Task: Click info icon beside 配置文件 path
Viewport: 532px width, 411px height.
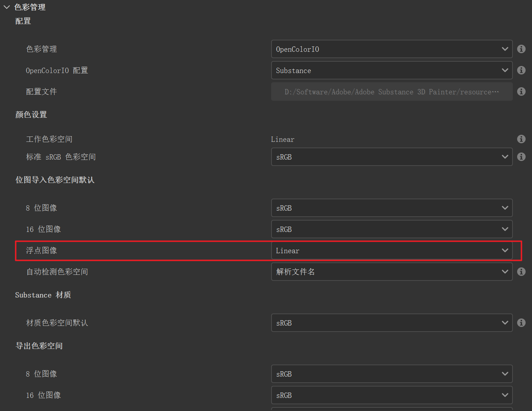Action: coord(521,91)
